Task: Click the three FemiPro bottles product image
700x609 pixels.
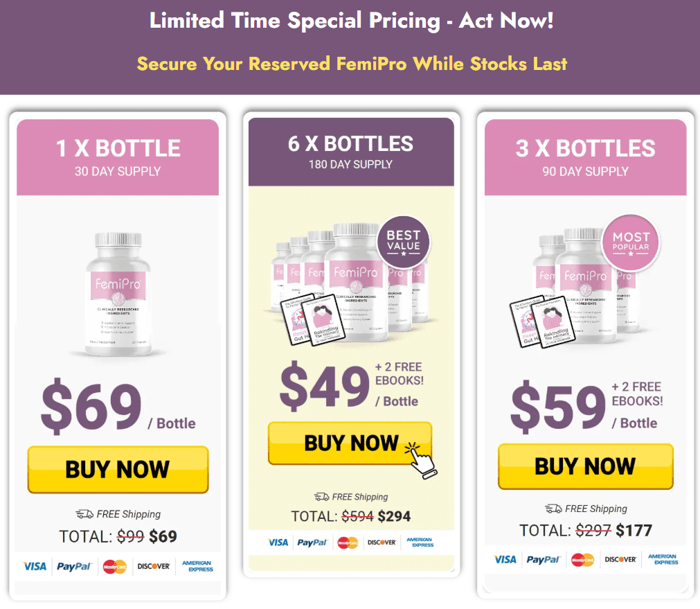Action: [x=580, y=286]
